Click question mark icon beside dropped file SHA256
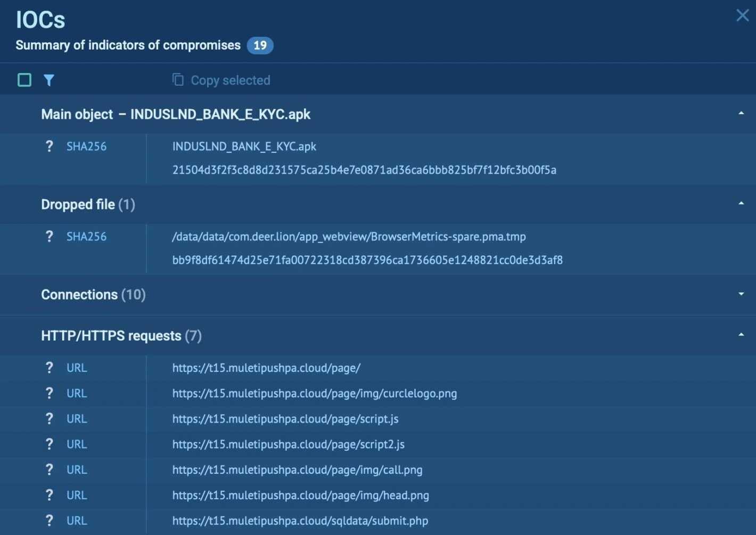 pyautogui.click(x=50, y=236)
